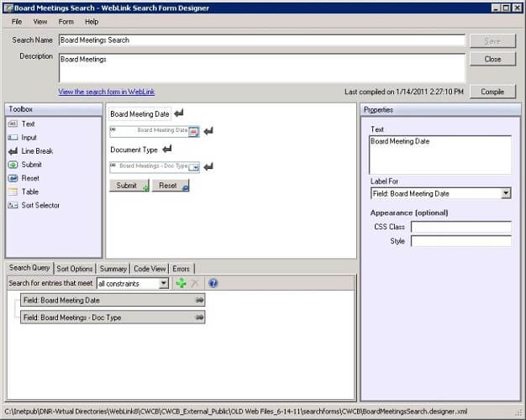Open the Label For dropdown
Image resolution: width=526 pixels, height=420 pixels.
pyautogui.click(x=506, y=193)
